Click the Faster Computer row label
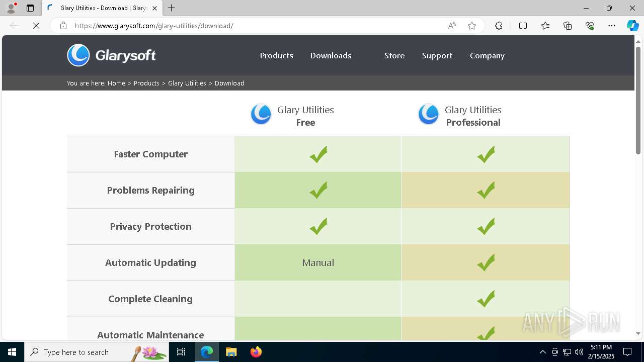Viewport: 644px width, 362px height. coord(151,154)
